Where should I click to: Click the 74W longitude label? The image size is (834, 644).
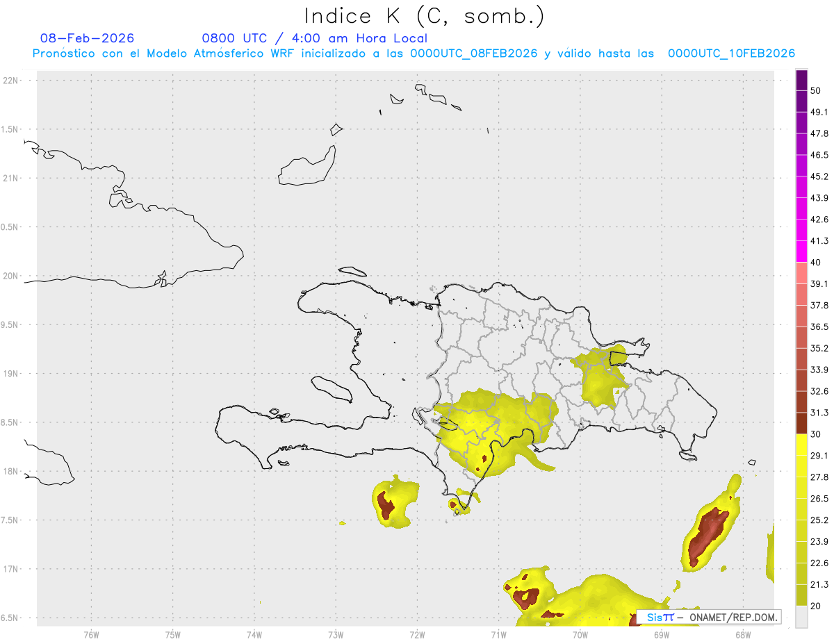pos(254,634)
